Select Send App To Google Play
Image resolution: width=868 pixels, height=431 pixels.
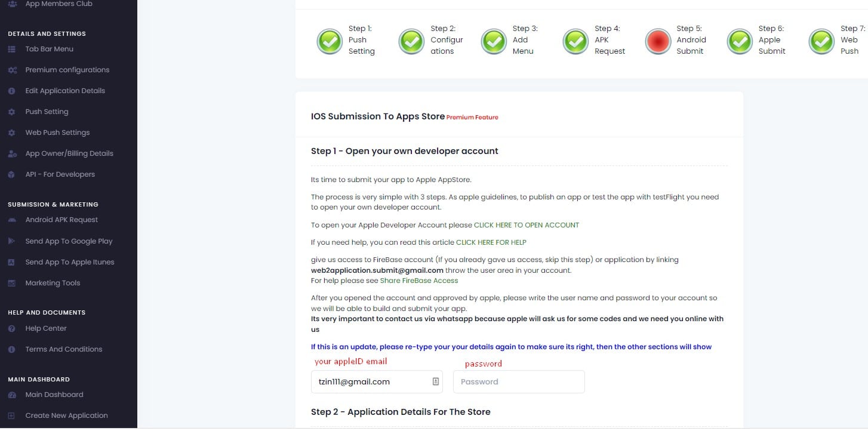tap(69, 241)
